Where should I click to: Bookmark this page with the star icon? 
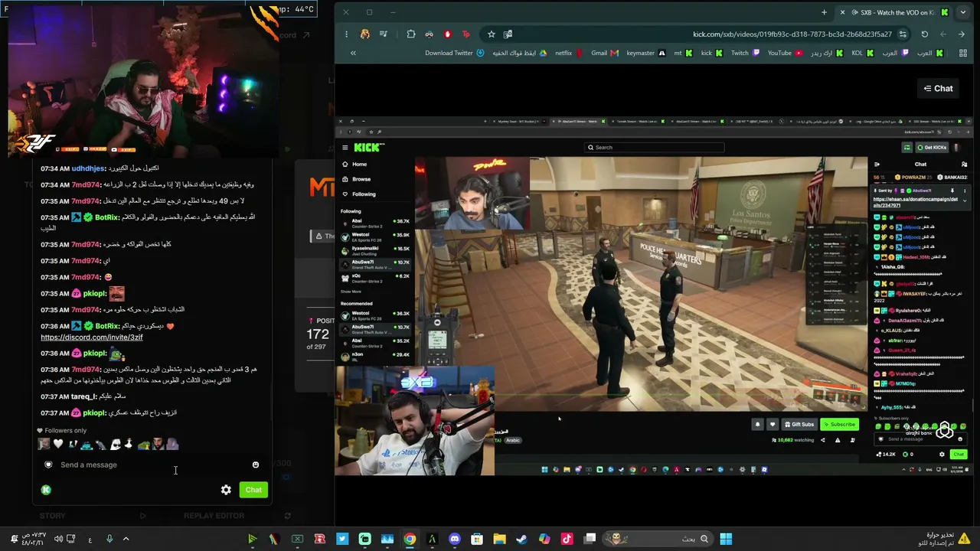[492, 34]
